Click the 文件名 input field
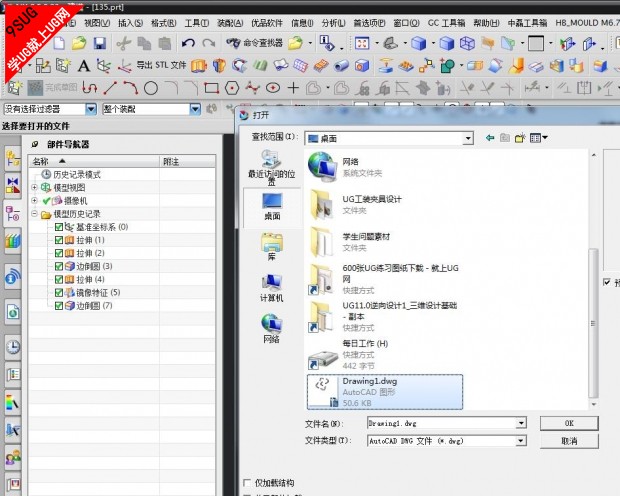 pos(442,423)
